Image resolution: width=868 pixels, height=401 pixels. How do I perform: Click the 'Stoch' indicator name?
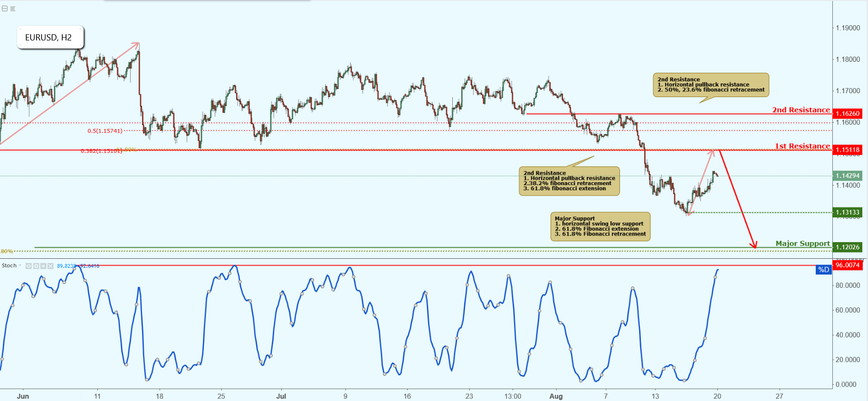pyautogui.click(x=9, y=265)
